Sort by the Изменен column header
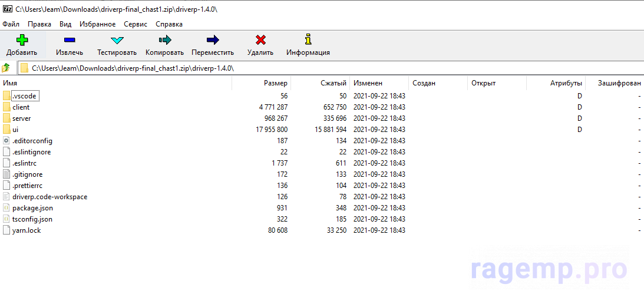644x297 pixels. [x=368, y=83]
